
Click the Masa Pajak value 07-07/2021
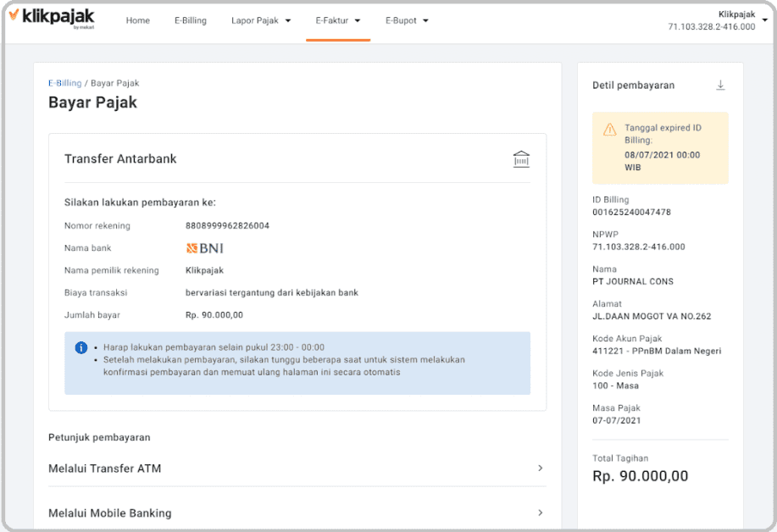tap(617, 420)
